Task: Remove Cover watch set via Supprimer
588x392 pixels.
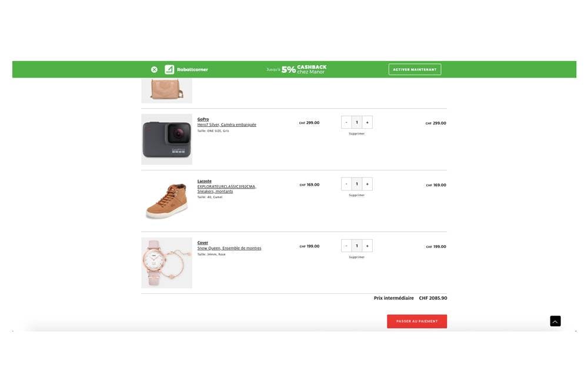Action: (x=357, y=257)
